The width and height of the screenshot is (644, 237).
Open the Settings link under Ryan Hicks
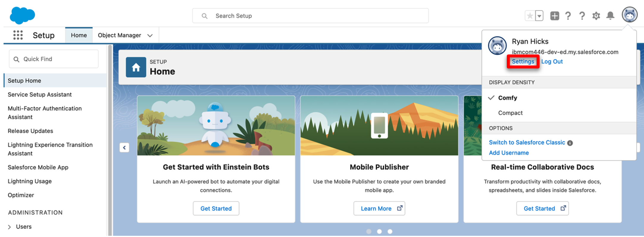tap(523, 61)
